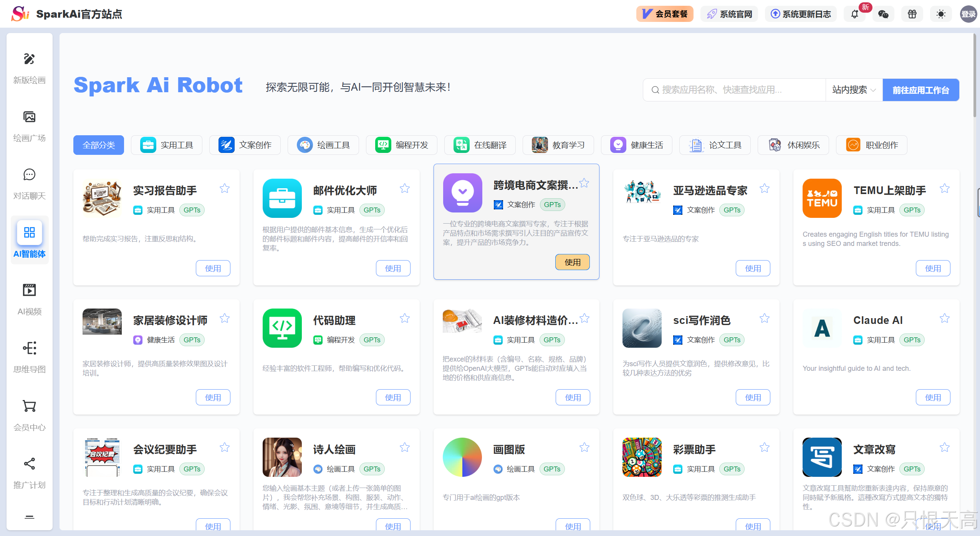Open 绘画广场 gallery icon in sidebar
The image size is (980, 536).
(x=29, y=117)
